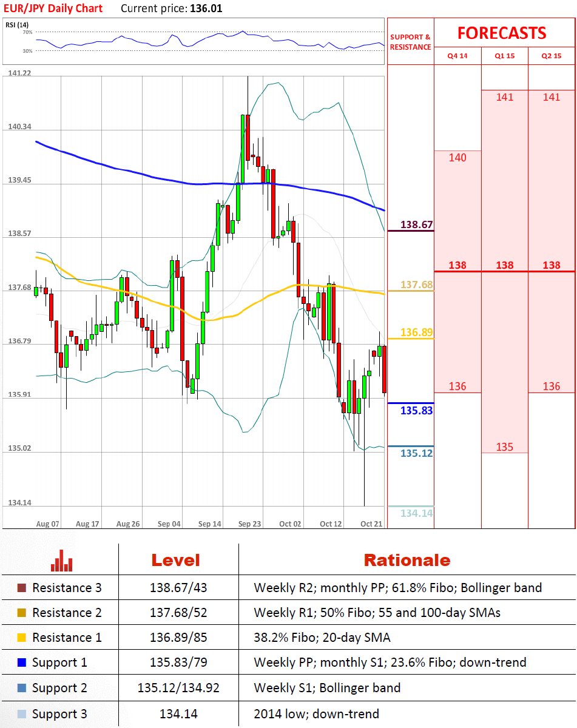Click the "135.83" blue support level marker
The image size is (577, 728).
coord(416,411)
